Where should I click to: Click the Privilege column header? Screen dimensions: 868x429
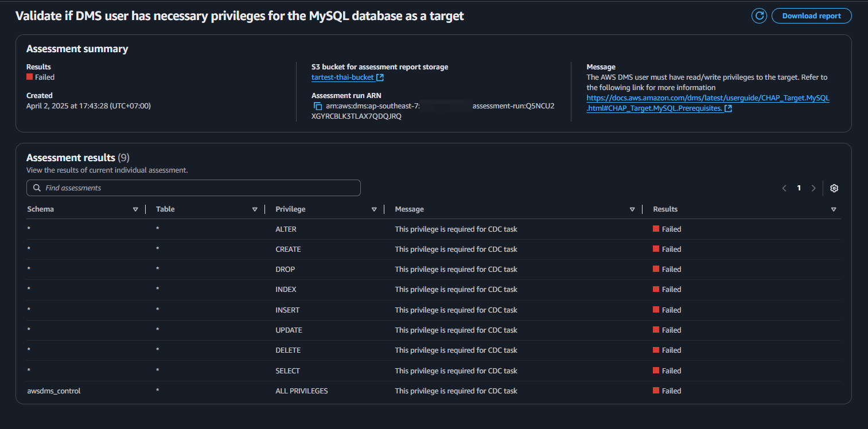click(290, 209)
